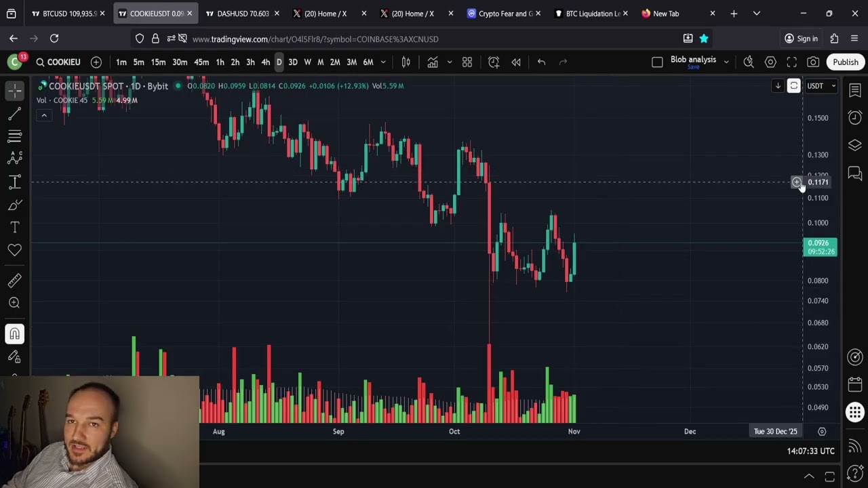Enter fullscreen mode icon
This screenshot has height=488, width=868.
click(x=791, y=62)
